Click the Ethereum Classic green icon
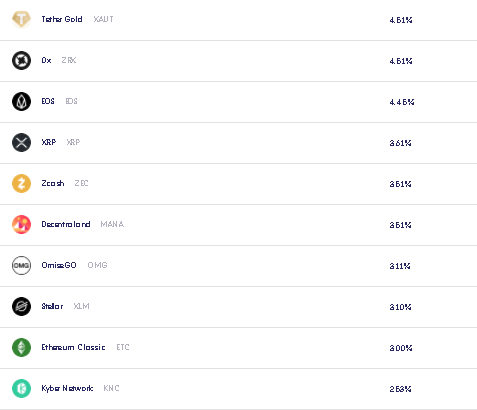The width and height of the screenshot is (477, 410). pos(21,347)
